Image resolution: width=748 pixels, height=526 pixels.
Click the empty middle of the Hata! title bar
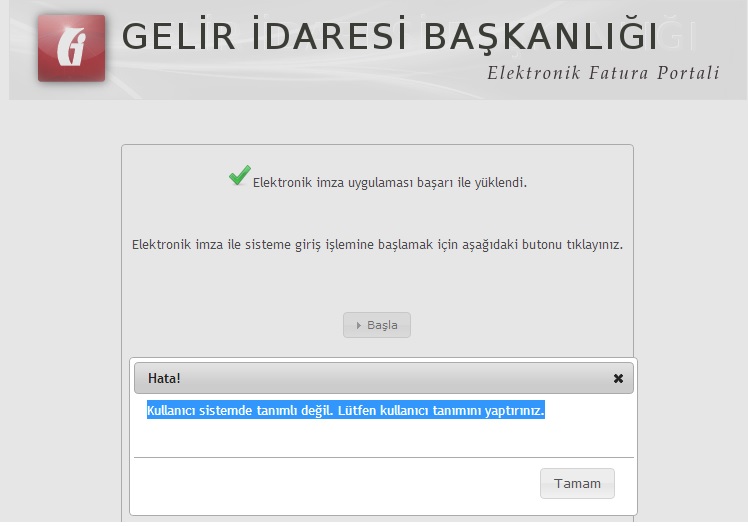[390, 378]
